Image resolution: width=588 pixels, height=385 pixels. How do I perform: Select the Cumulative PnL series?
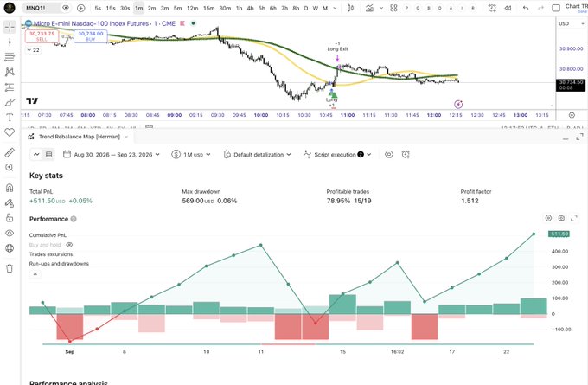(x=48, y=235)
